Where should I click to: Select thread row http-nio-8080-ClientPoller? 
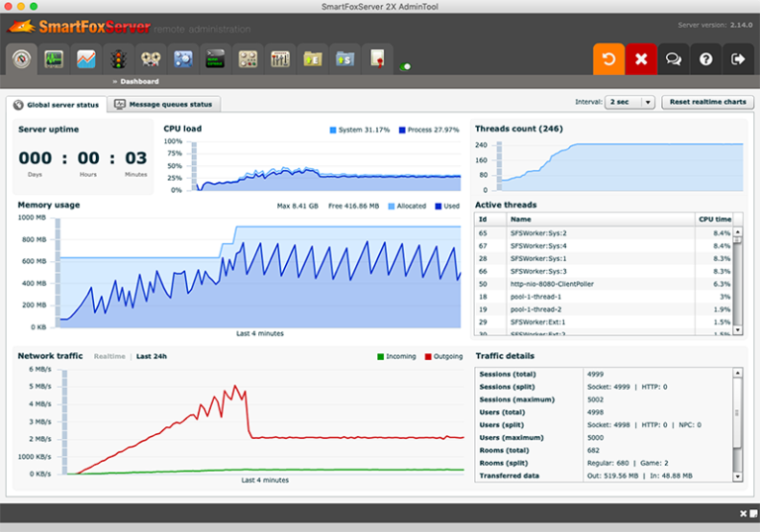click(604, 284)
